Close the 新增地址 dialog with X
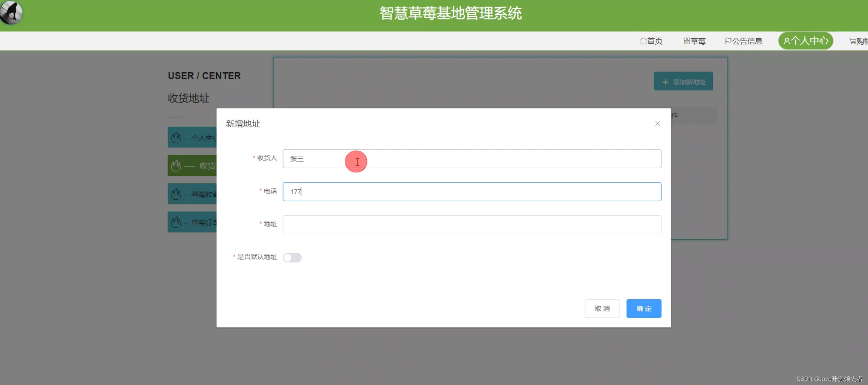 (x=657, y=124)
